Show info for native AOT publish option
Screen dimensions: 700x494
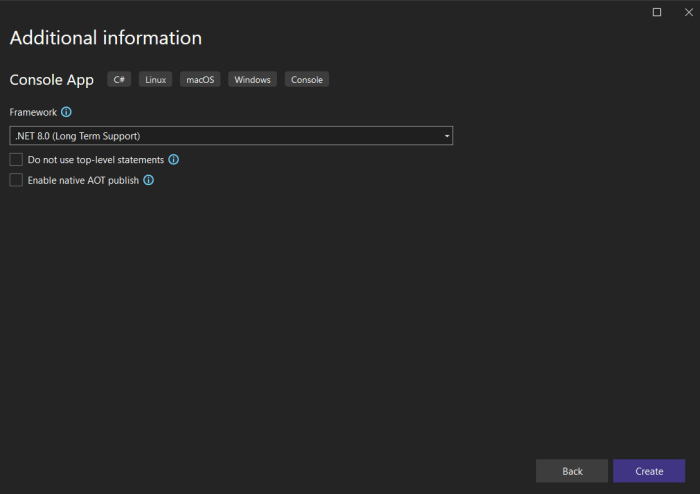click(149, 180)
